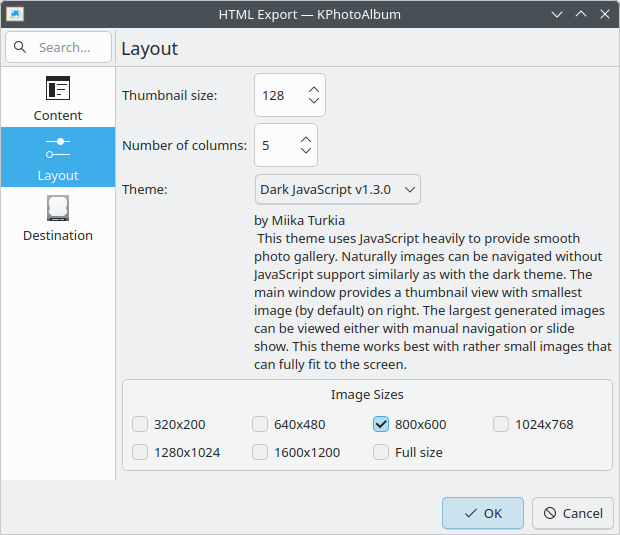
Task: Increase number of columns with up arrow
Action: [305, 137]
